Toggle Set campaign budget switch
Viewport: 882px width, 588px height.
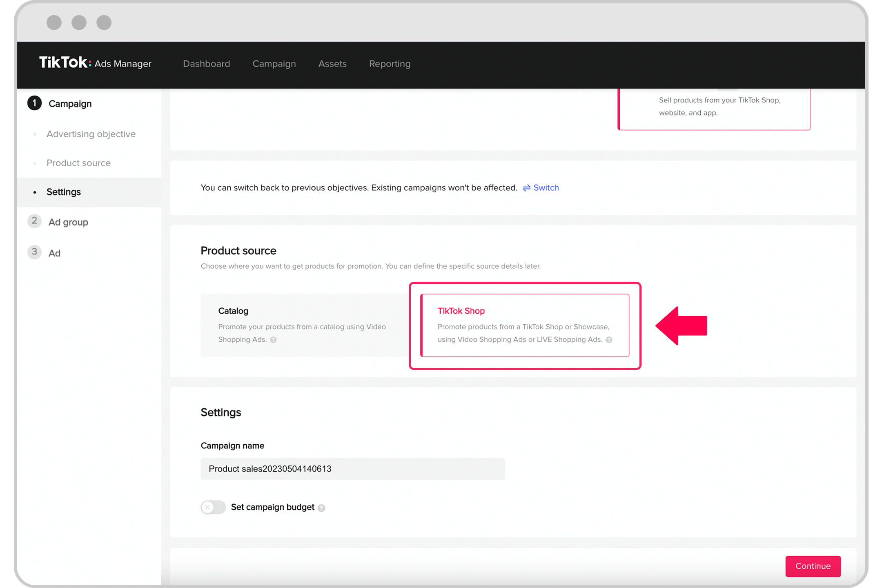point(213,507)
